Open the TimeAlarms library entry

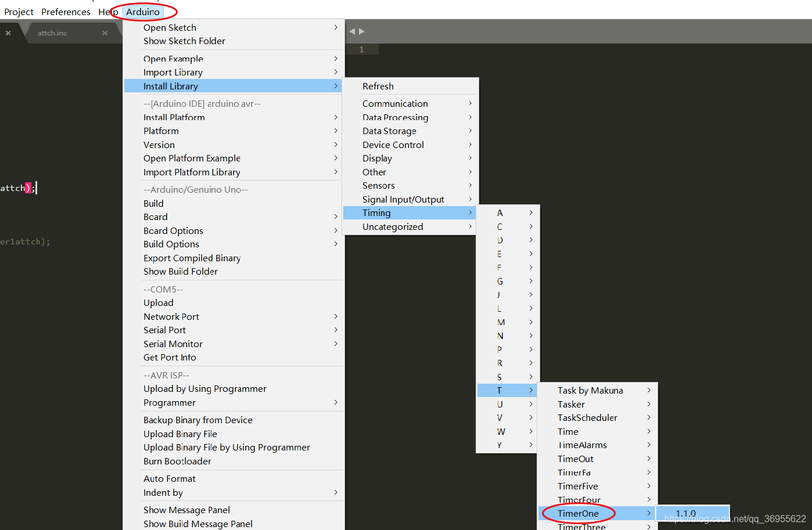(x=598, y=445)
